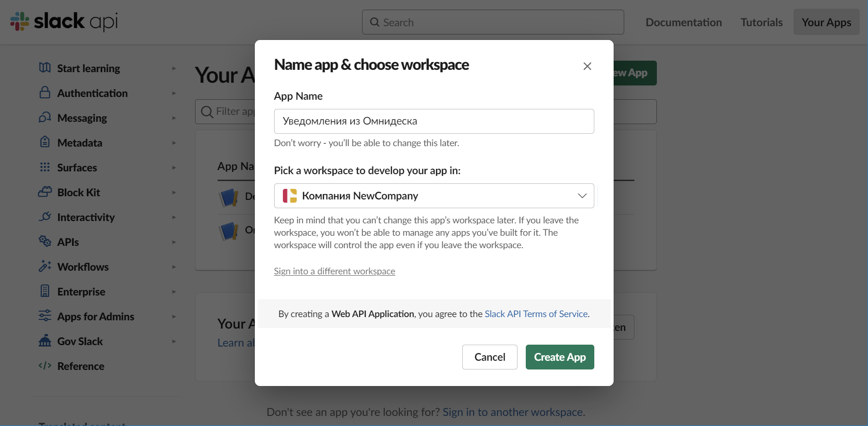
Task: Open the Block Kit sidebar item
Action: click(x=79, y=193)
